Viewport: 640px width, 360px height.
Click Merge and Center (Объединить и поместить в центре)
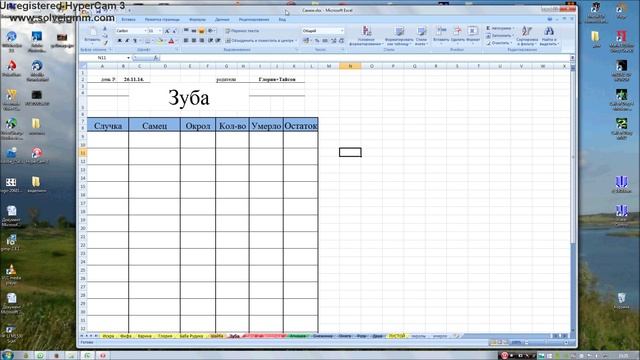[x=260, y=41]
